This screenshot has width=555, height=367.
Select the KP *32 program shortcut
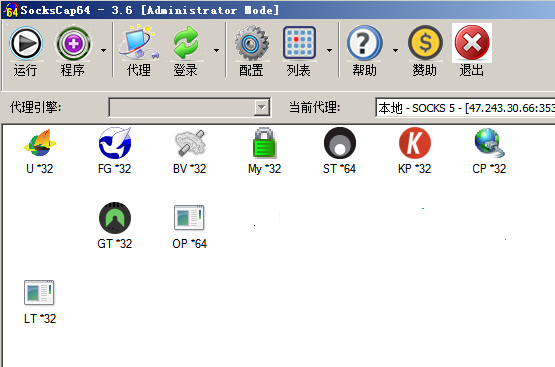click(414, 151)
